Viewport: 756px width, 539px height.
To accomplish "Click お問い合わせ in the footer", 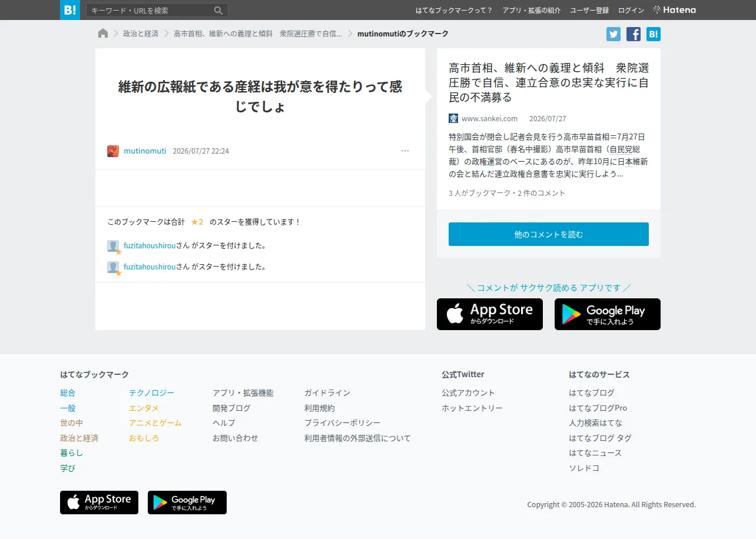I will click(x=236, y=438).
